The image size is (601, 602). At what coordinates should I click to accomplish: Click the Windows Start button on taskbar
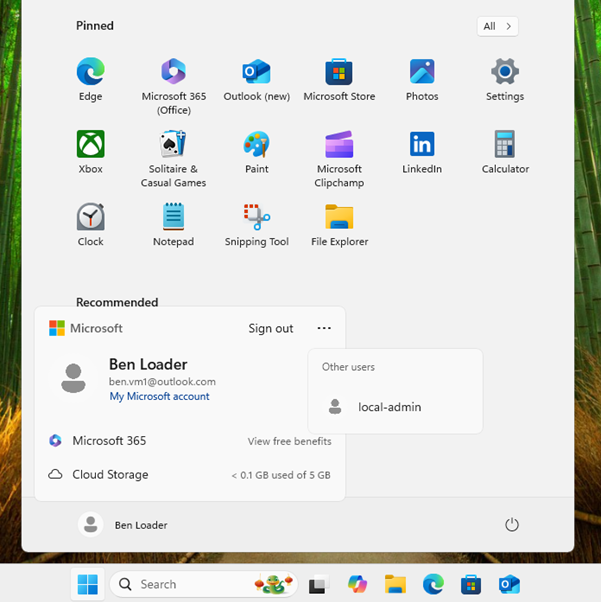pyautogui.click(x=88, y=584)
